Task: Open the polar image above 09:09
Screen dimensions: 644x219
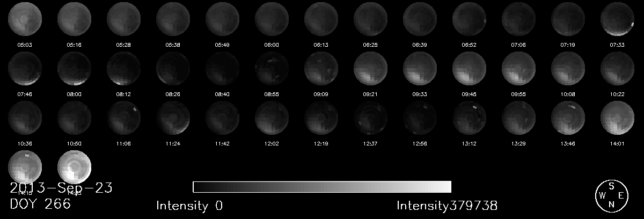Action: point(321,69)
